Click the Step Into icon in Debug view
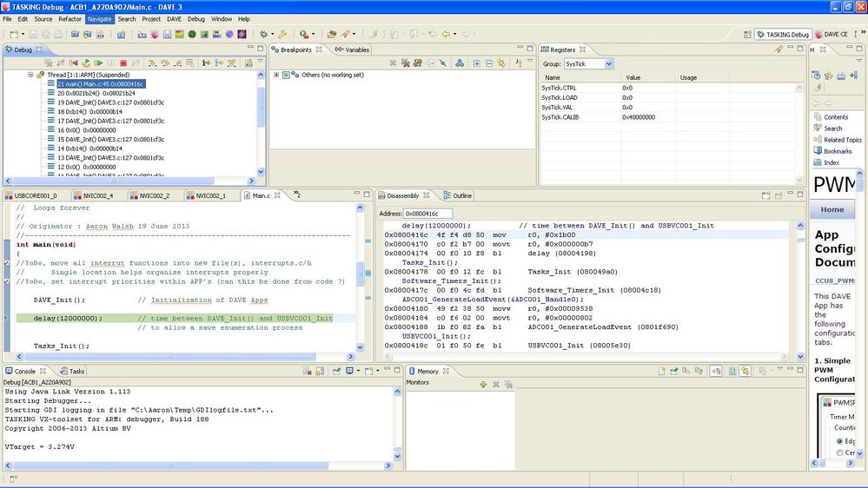868x488 pixels. click(151, 63)
